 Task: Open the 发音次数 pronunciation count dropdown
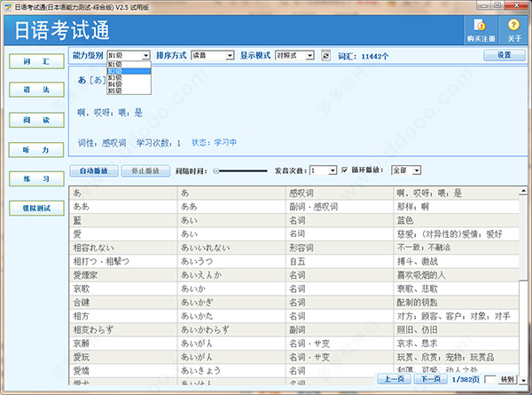click(332, 170)
